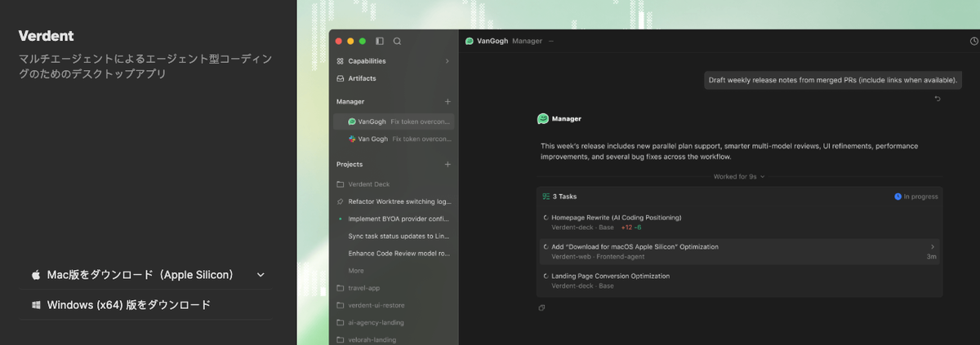Click the pin icon beside Refactor Worktree

pyautogui.click(x=340, y=201)
